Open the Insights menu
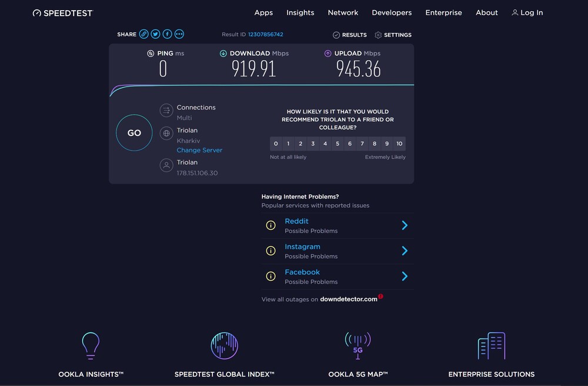The image size is (588, 386). 300,13
